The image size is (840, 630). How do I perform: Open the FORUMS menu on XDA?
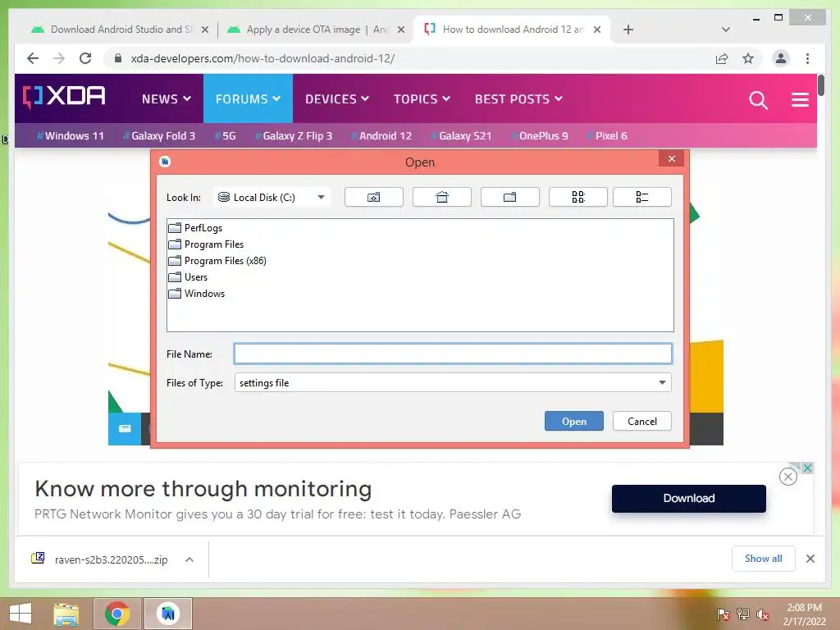[248, 99]
